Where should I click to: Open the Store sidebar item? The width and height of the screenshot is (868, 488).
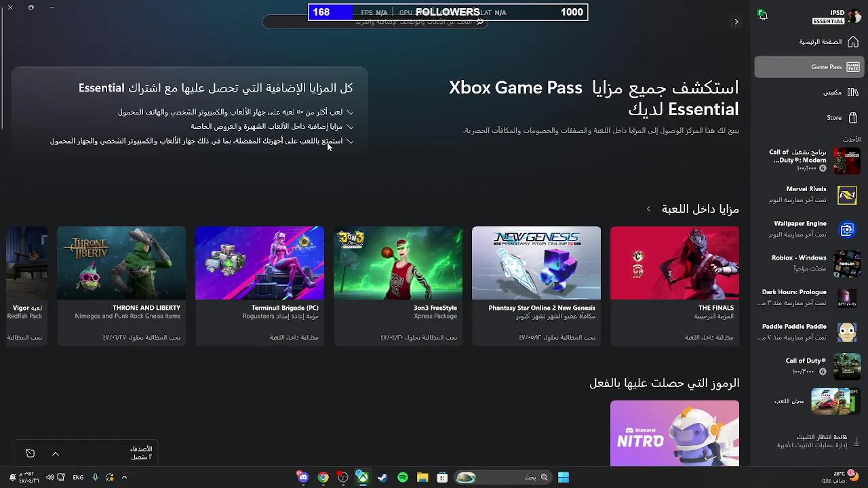pos(810,118)
